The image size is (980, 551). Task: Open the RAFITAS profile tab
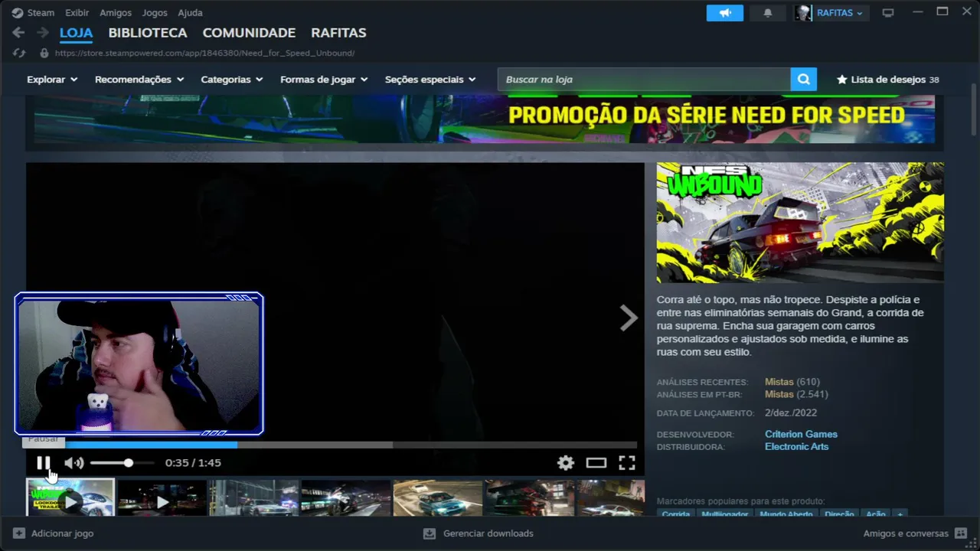(x=338, y=33)
